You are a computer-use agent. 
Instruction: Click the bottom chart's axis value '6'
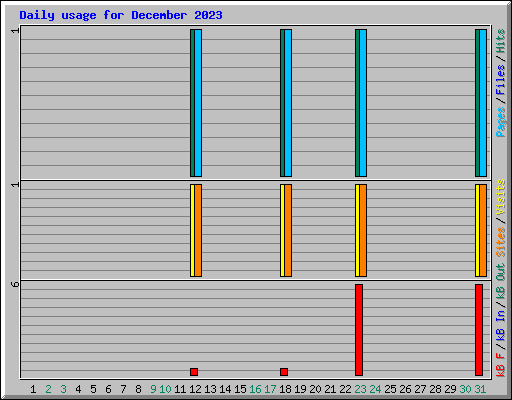[x=15, y=284]
